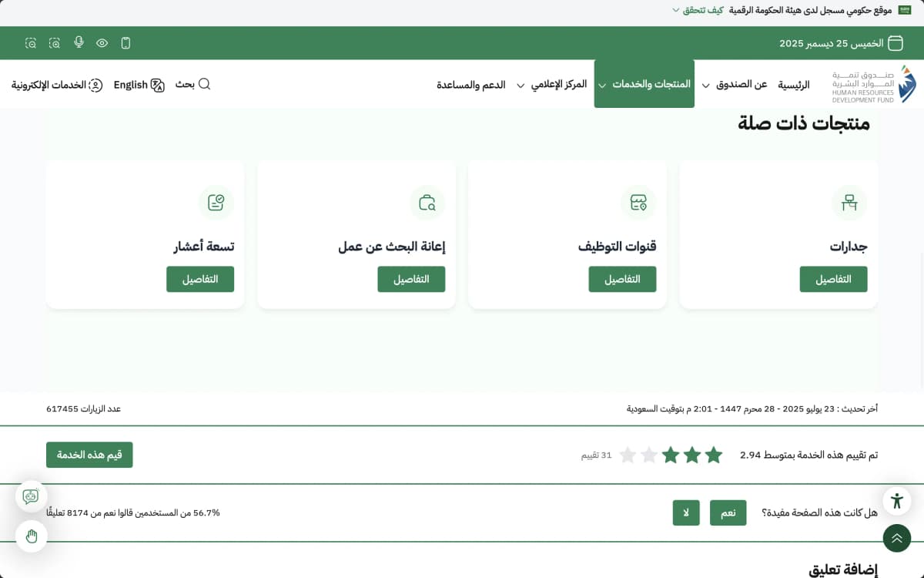The height and width of the screenshot is (578, 924).
Task: Expand the كيف تتحقق verification dropdown
Action: 697,10
